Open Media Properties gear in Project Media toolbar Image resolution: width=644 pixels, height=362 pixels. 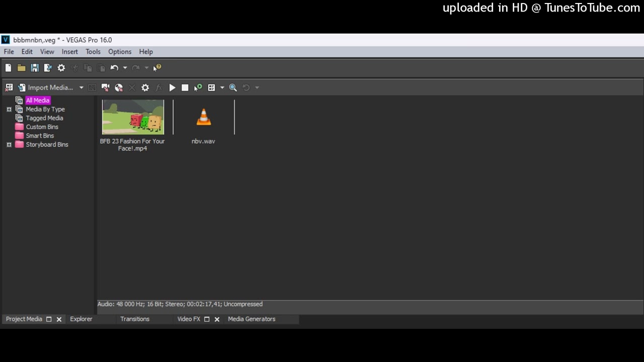(x=145, y=87)
